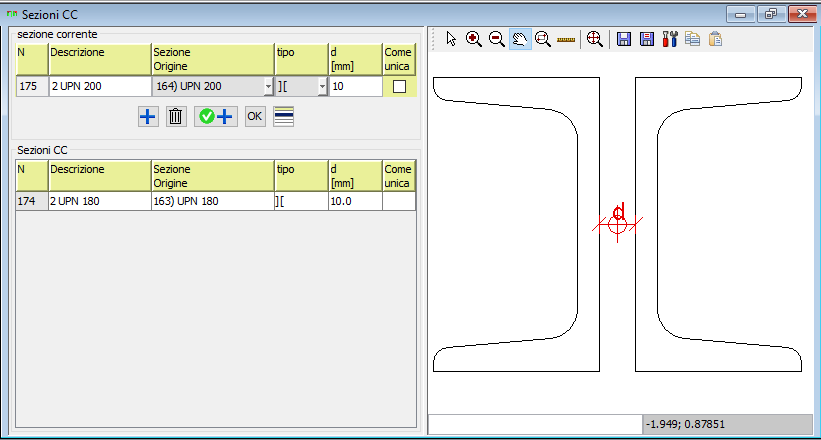Activate the zoom out magnifier tool
Viewport: 821px width, 440px height.
point(496,39)
